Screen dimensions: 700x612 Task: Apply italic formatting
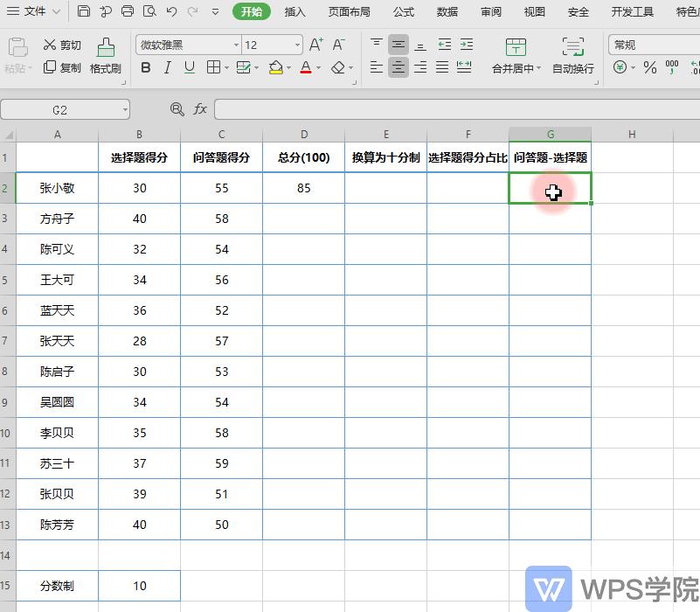166,68
